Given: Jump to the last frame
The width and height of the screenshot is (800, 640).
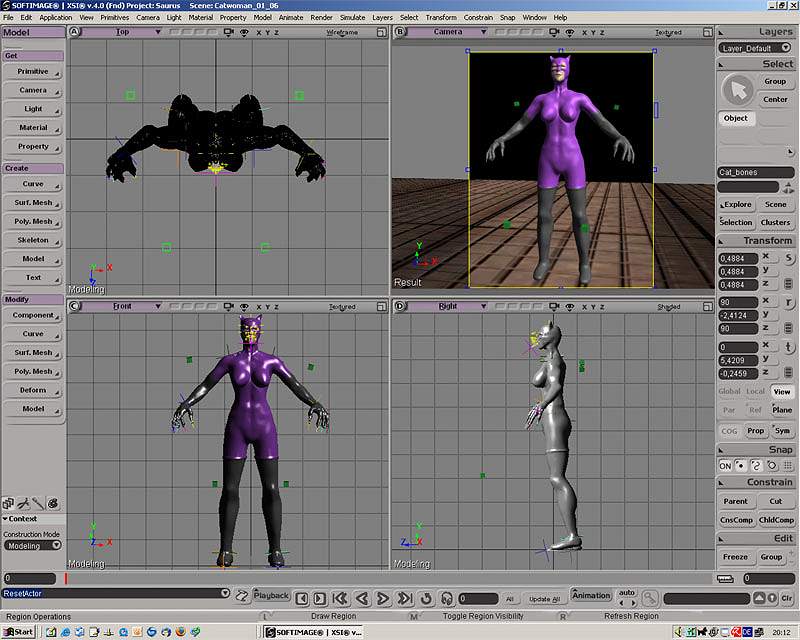Looking at the screenshot, I should 405,598.
